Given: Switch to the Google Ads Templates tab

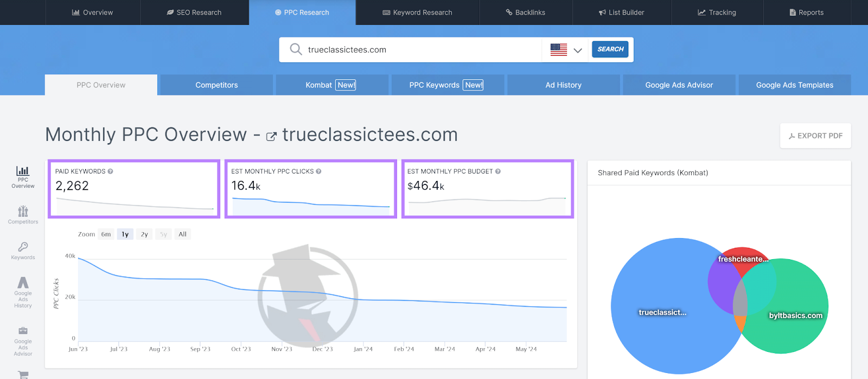Looking at the screenshot, I should (x=795, y=85).
